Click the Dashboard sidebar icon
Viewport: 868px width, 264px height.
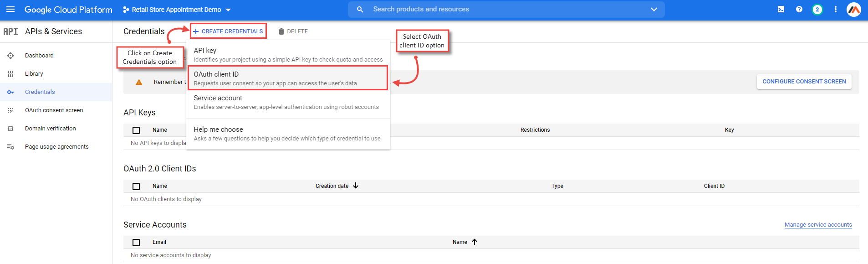coord(10,56)
